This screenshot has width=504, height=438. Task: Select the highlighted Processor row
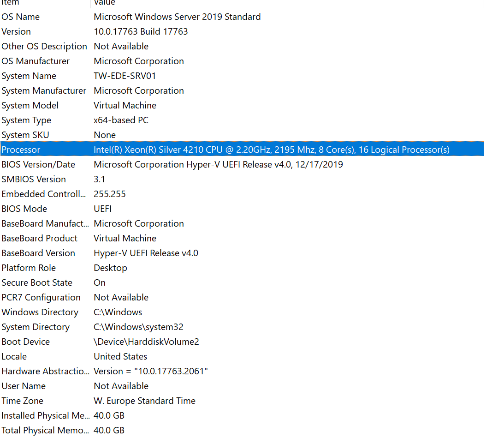(21, 150)
